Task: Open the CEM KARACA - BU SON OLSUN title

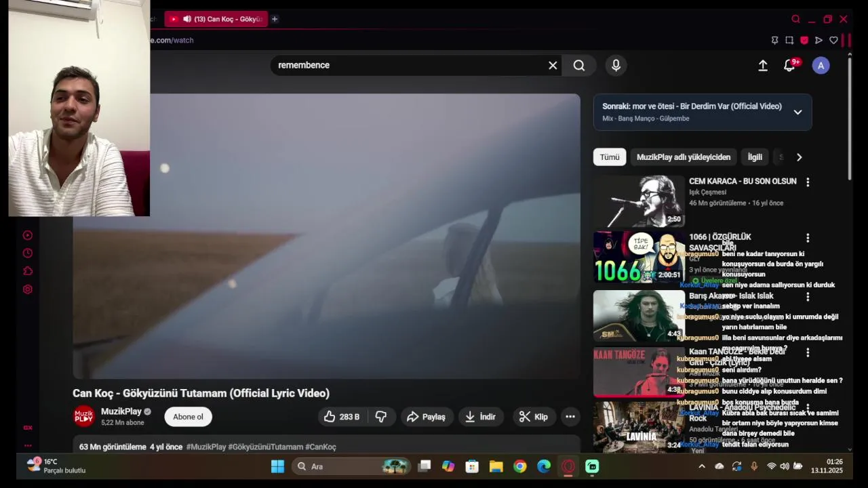Action: [743, 182]
